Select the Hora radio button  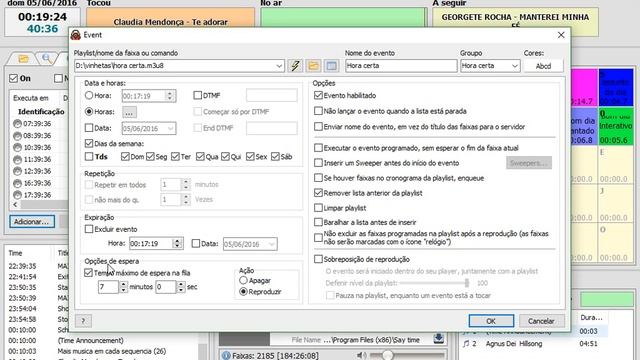[89, 95]
